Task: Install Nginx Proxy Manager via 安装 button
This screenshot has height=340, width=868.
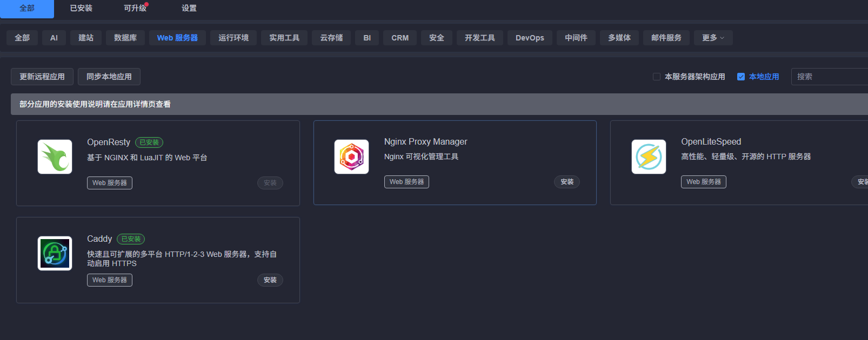Action: [x=567, y=182]
